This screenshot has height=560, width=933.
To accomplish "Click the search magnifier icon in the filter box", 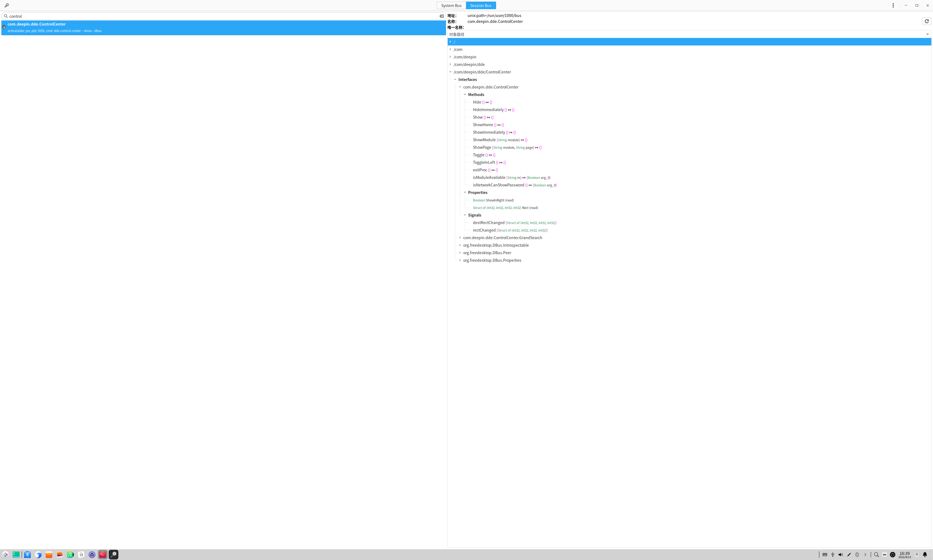I will [x=6, y=16].
